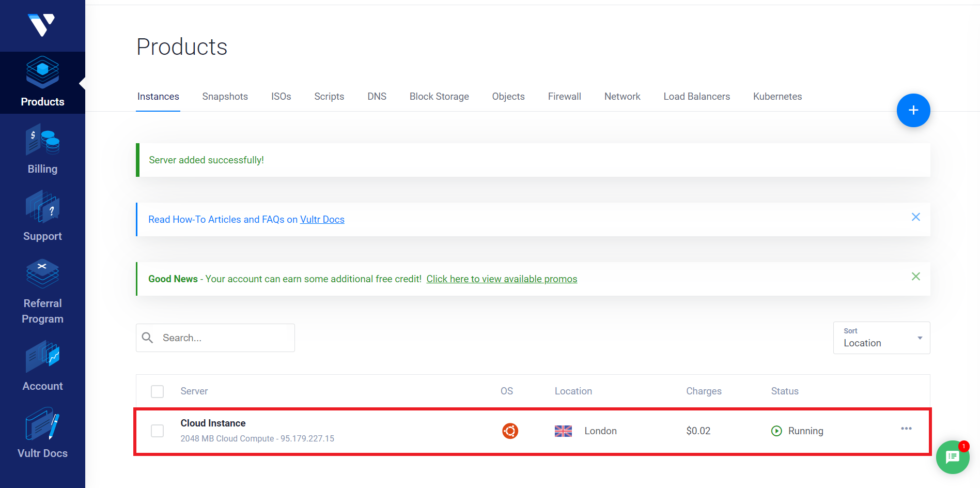Viewport: 980px width, 488px height.
Task: Follow the Vultr Docs link
Action: tap(322, 220)
